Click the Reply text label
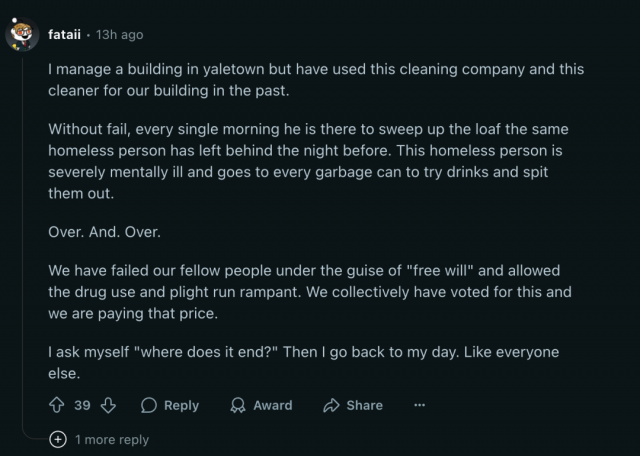 tap(181, 405)
